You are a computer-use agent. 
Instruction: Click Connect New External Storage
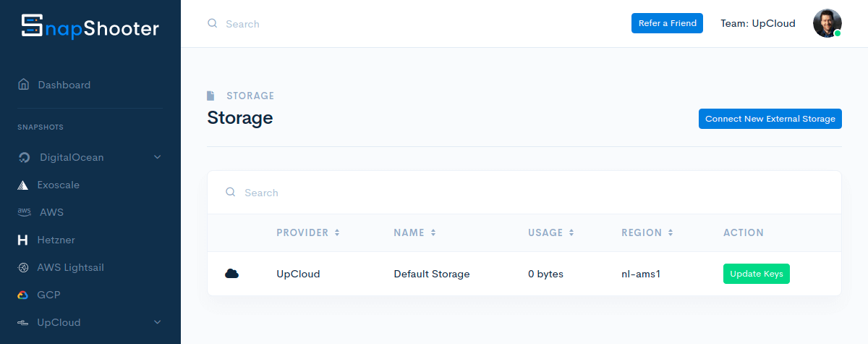tap(770, 119)
